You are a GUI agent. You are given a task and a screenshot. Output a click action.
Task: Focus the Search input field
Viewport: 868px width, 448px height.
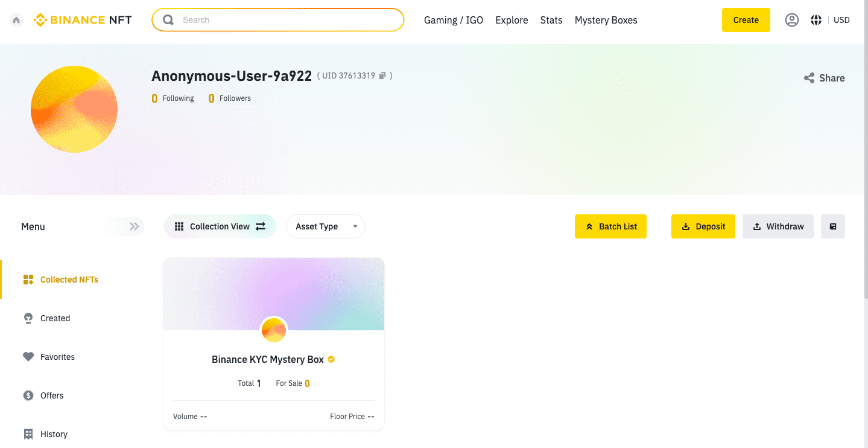click(x=277, y=20)
